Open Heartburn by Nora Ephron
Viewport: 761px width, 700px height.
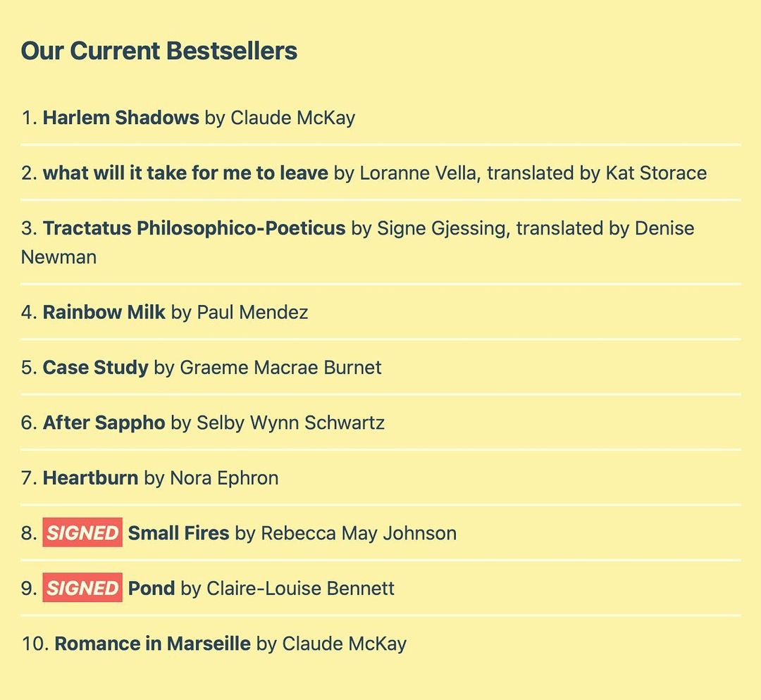90,477
